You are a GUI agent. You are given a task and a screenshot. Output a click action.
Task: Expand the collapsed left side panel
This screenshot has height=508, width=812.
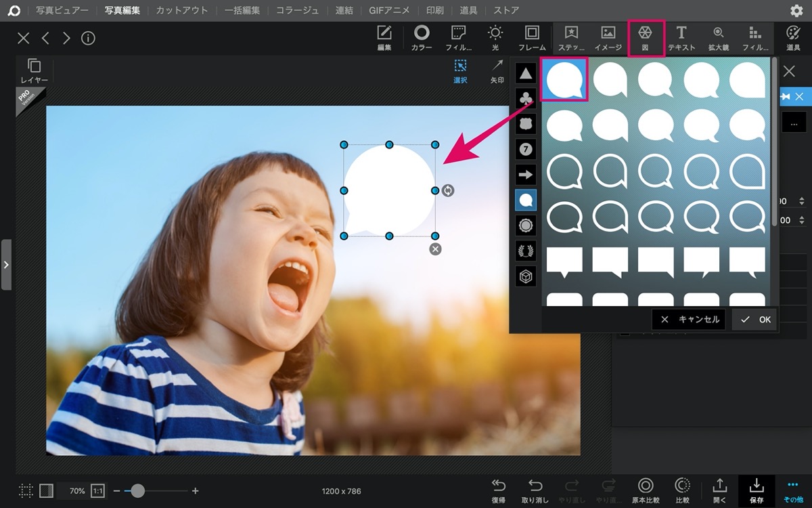click(x=6, y=264)
